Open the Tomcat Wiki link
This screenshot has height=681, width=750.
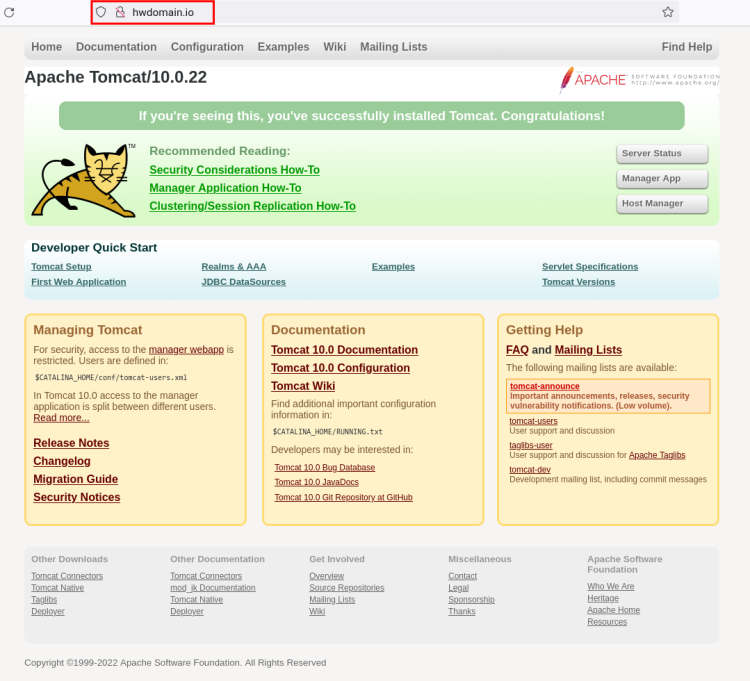(303, 386)
